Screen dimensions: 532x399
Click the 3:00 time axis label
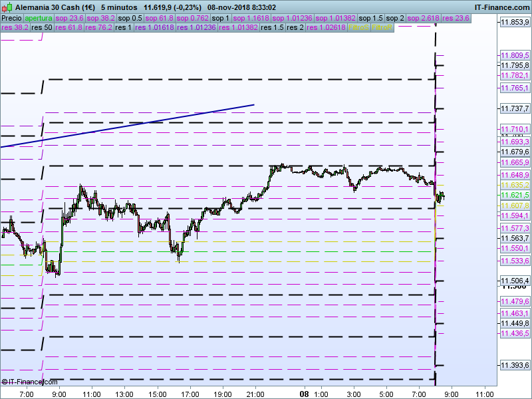pyautogui.click(x=354, y=394)
